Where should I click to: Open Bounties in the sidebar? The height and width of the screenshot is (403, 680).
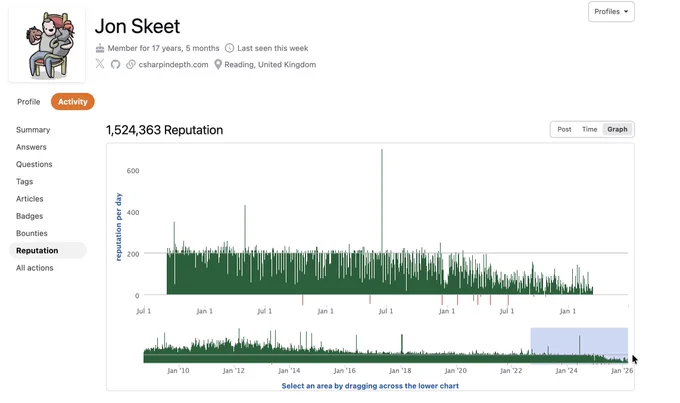click(x=32, y=233)
